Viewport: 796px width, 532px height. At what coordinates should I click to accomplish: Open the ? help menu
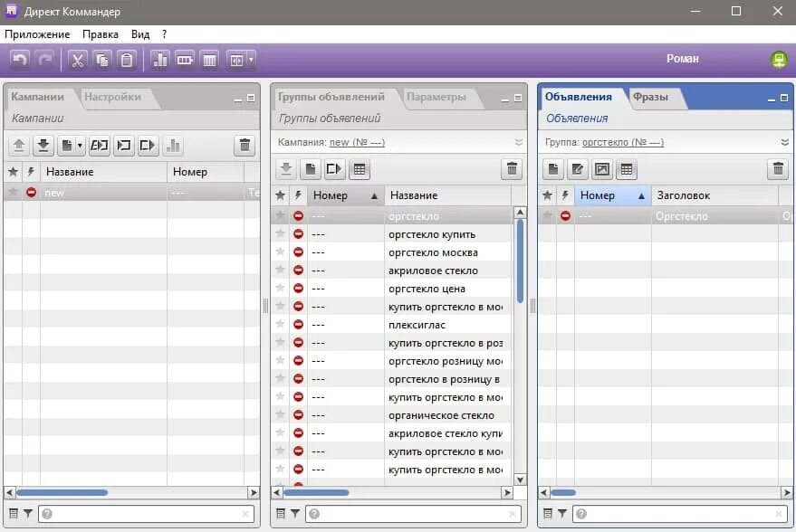click(164, 34)
